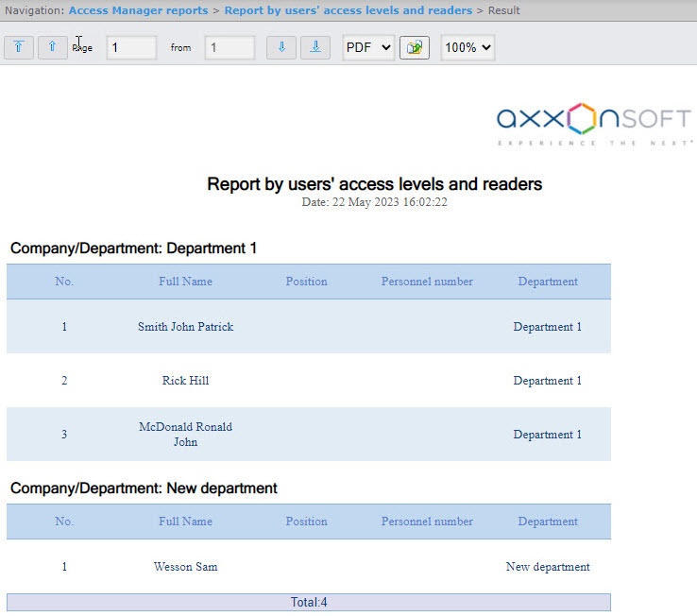
Task: Click 'Position' header in Department 1 table
Action: (x=306, y=282)
